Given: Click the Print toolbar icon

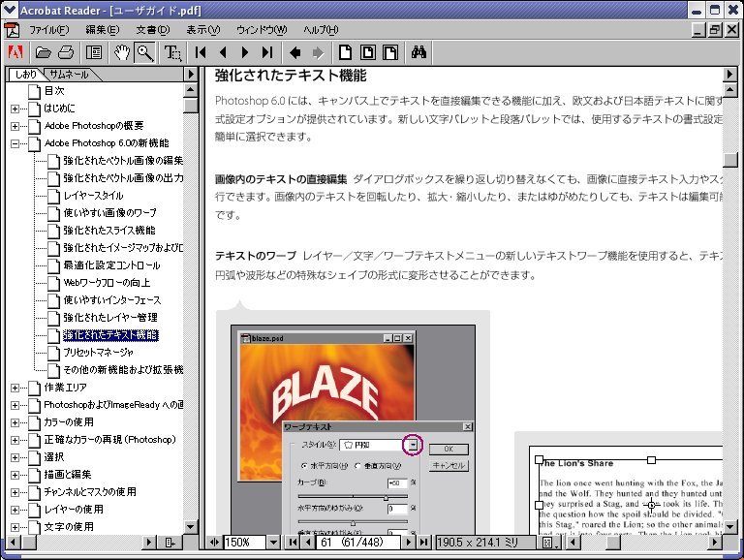Looking at the screenshot, I should pos(66,52).
